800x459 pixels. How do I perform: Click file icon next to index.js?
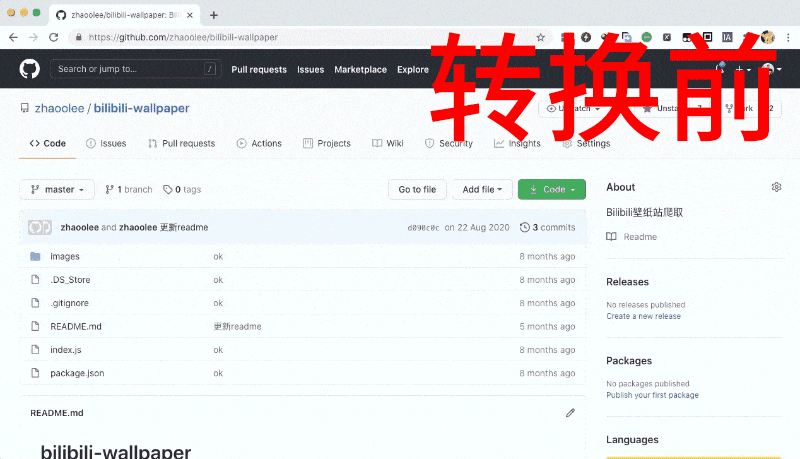[x=35, y=349]
